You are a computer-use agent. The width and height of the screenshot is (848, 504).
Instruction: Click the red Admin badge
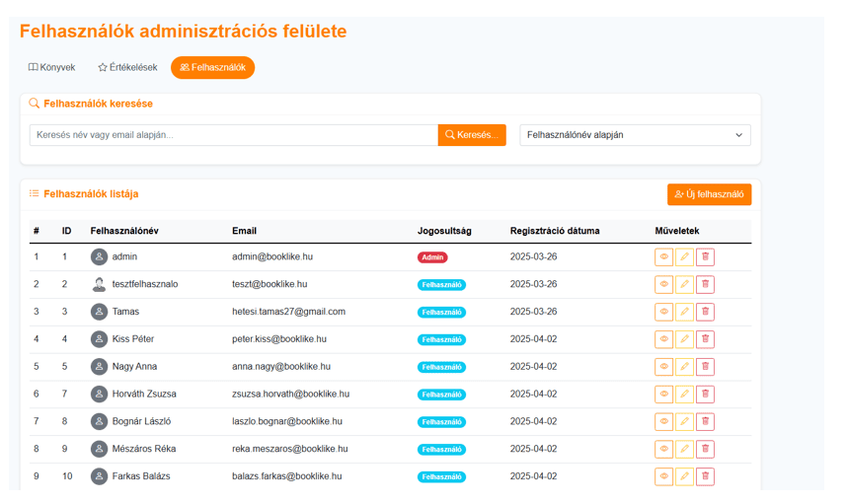click(432, 257)
